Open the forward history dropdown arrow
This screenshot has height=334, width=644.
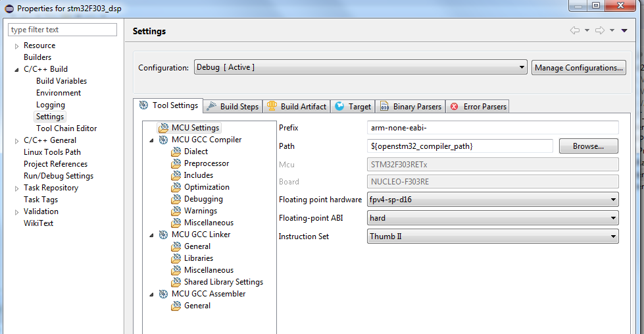pos(612,30)
